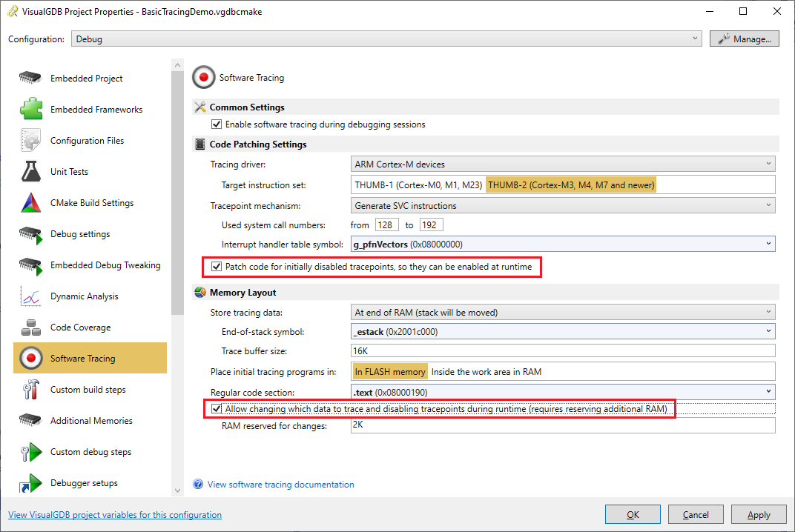Click the system call 'from' 128 field
This screenshot has height=532, width=795.
387,225
